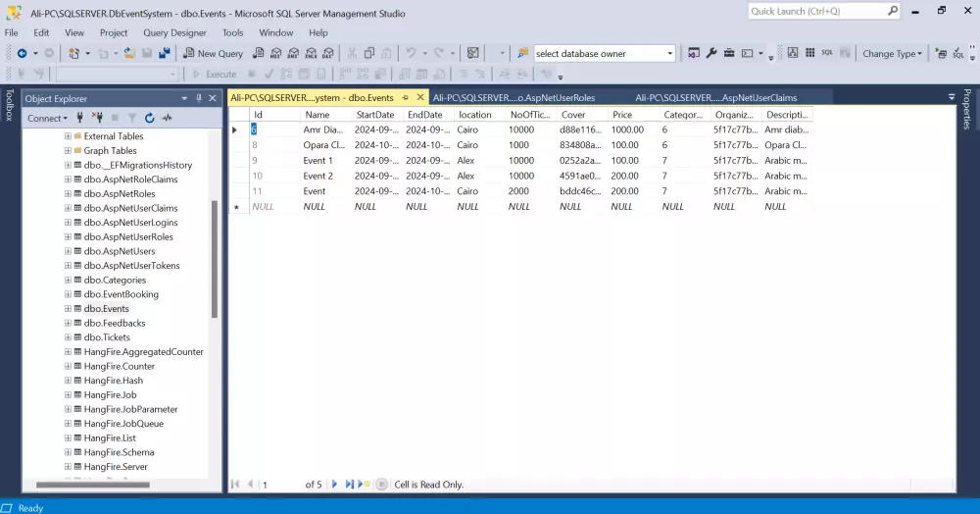The image size is (980, 514).
Task: Click the Toolbox briefcase icon
Action: [729, 54]
